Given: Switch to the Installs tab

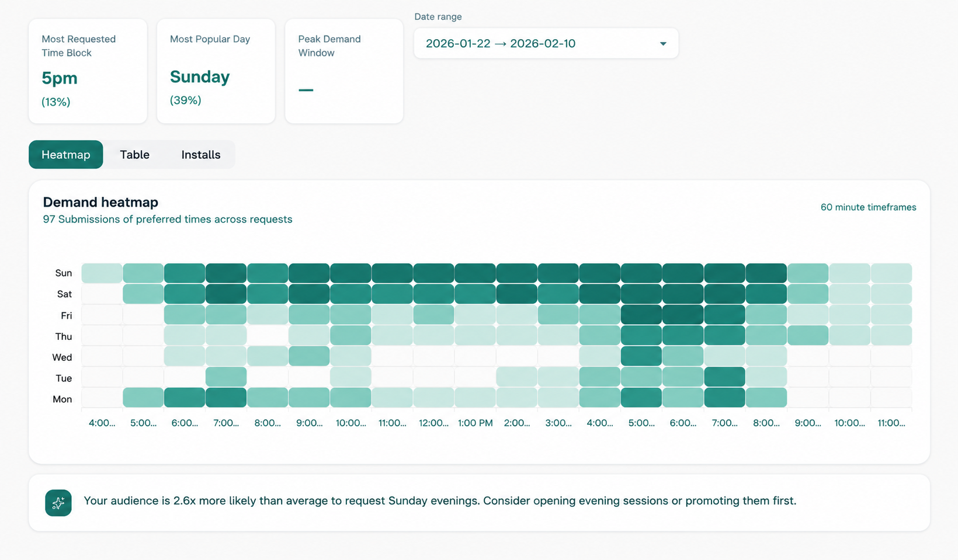Looking at the screenshot, I should point(201,155).
